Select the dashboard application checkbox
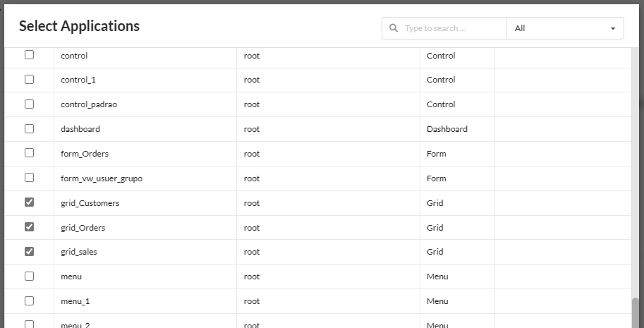Viewport: 644px width, 328px height. coord(30,129)
